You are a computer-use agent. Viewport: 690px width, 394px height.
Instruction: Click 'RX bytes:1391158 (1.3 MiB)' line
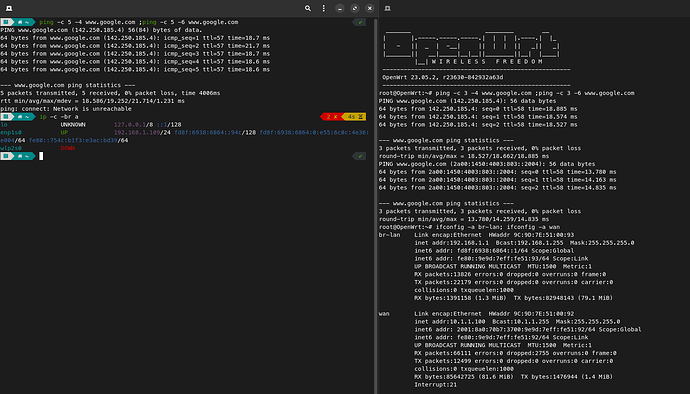coord(514,298)
